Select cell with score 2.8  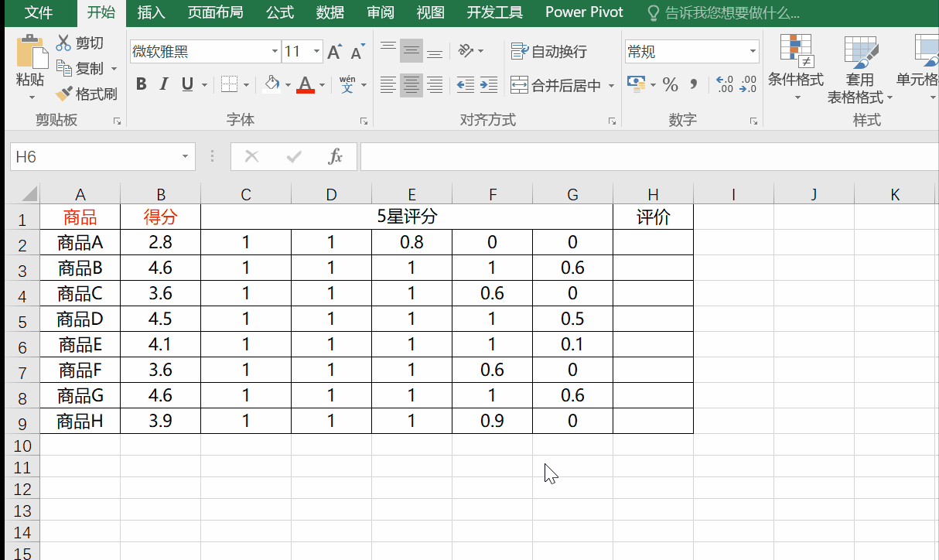(160, 242)
